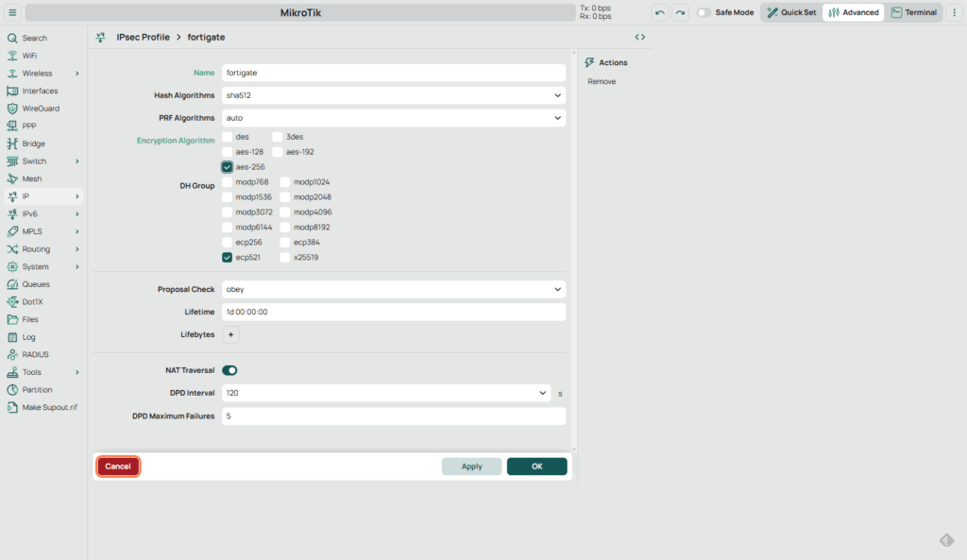The image size is (967, 560).
Task: Click Remove under Actions
Action: point(602,81)
